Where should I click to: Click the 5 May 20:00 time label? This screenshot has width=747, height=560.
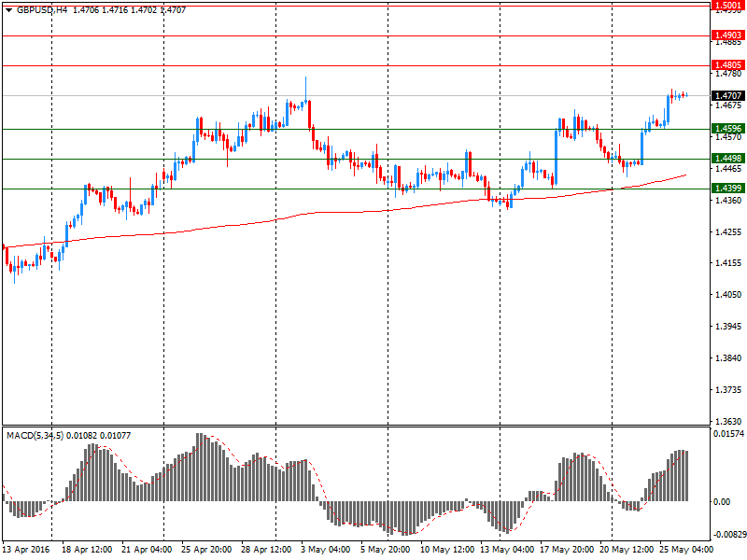(x=386, y=550)
